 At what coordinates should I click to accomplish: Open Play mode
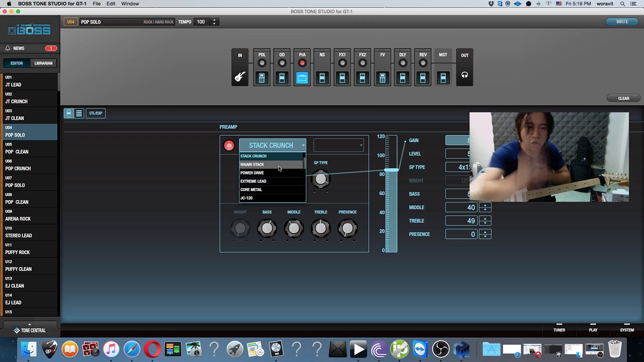click(x=593, y=330)
